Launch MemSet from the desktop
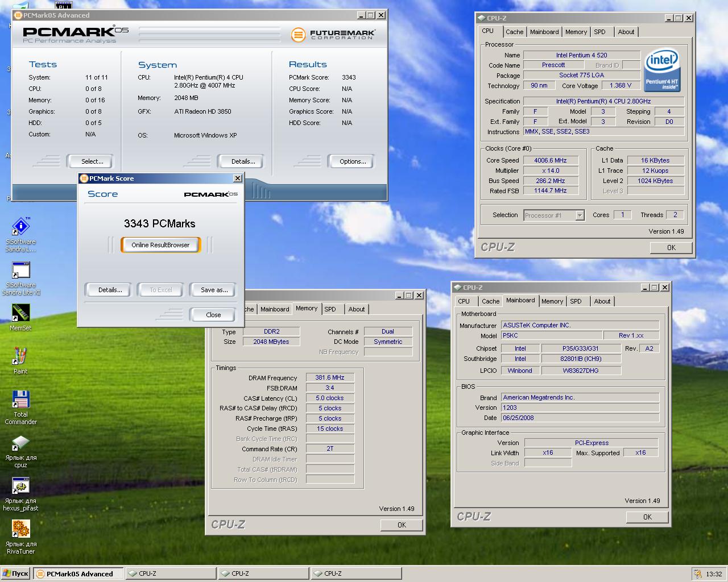This screenshot has height=582, width=728. point(20,318)
